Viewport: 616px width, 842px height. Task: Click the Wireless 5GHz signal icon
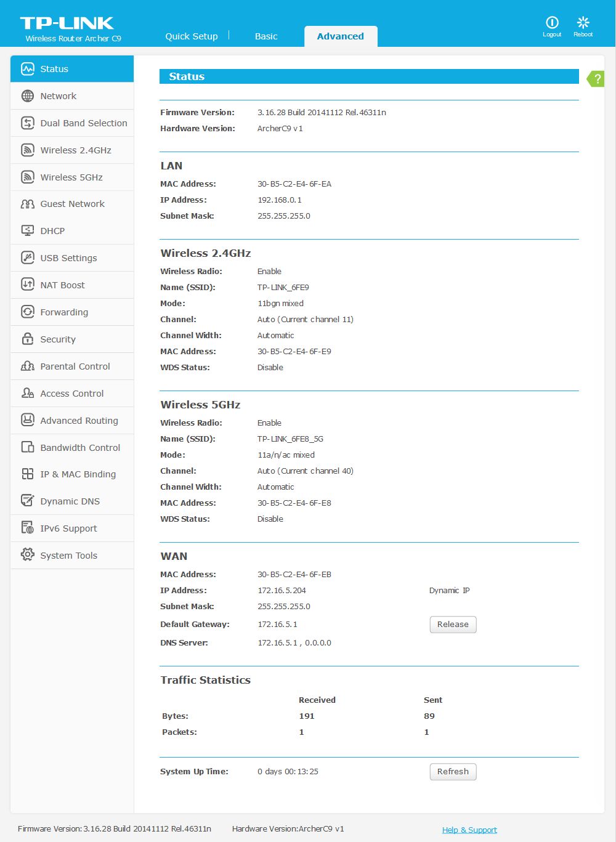pos(27,177)
